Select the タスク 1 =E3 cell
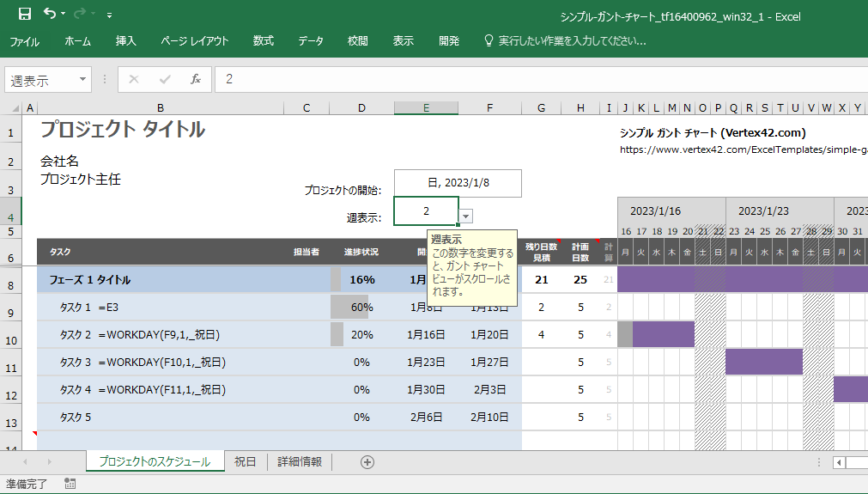The width and height of the screenshot is (868, 494). click(161, 308)
